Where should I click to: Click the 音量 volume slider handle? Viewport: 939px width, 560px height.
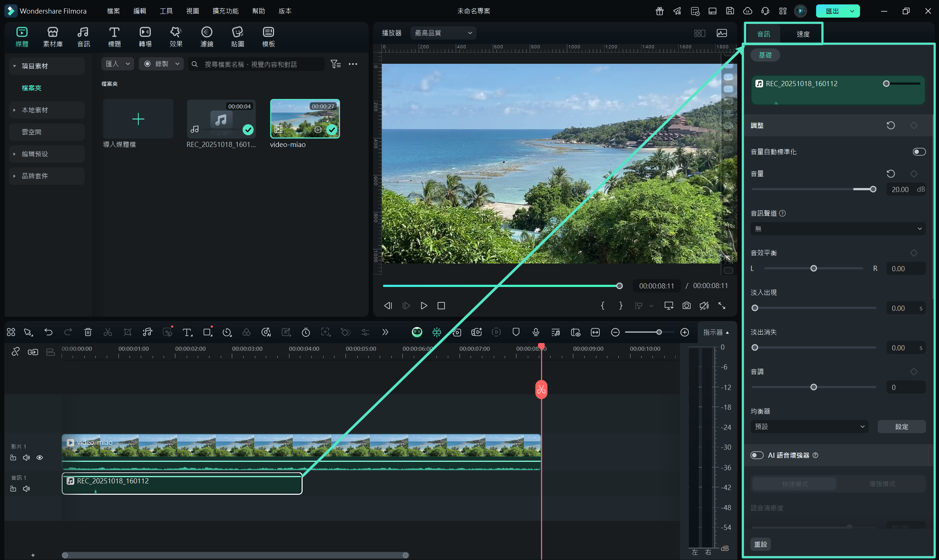tap(873, 189)
